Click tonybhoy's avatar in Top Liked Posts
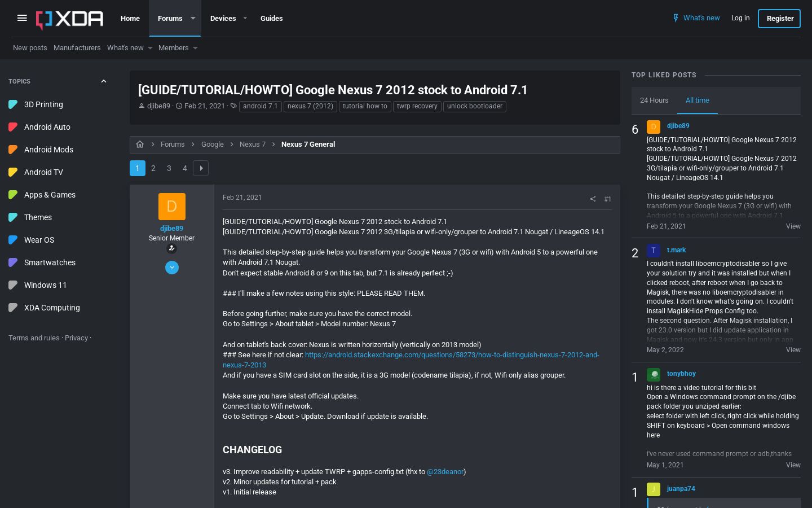The image size is (812, 508). click(x=654, y=374)
